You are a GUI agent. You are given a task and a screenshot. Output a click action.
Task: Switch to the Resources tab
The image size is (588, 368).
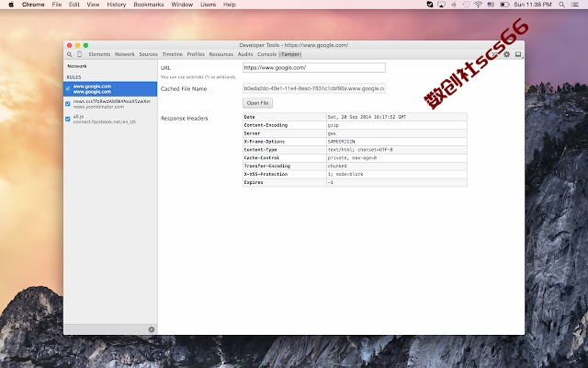coord(220,54)
